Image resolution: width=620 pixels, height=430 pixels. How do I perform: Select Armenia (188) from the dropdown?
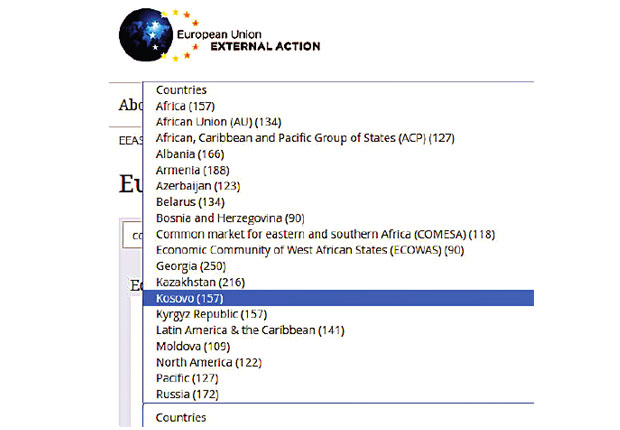pos(192,170)
